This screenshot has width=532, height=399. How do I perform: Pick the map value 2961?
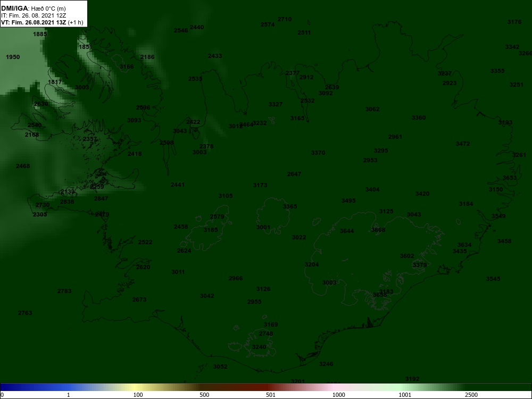(x=395, y=137)
